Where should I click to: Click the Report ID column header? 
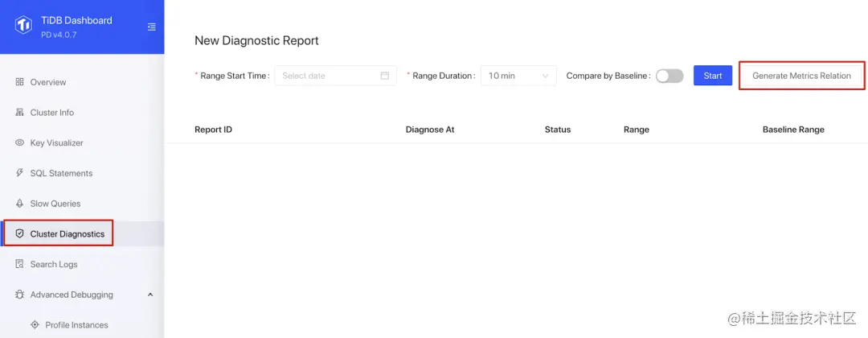213,130
